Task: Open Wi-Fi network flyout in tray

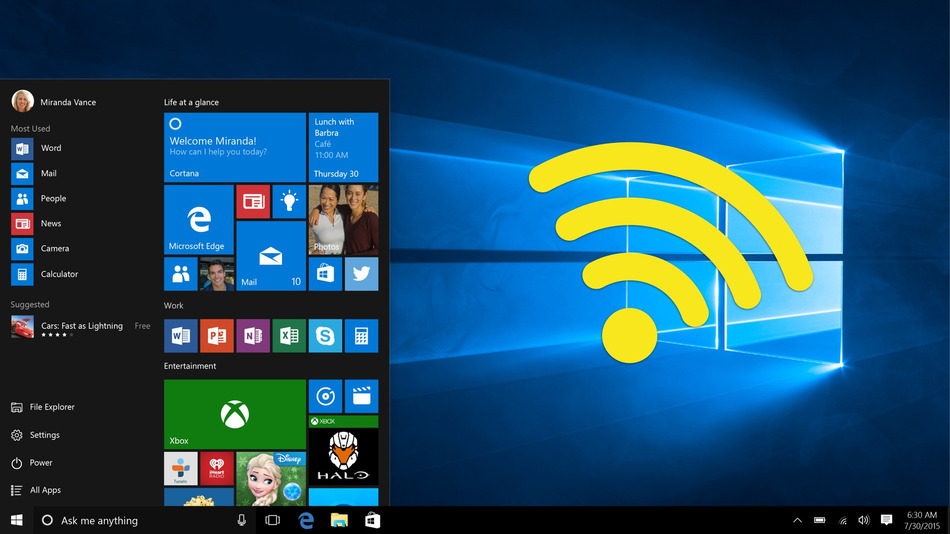Action: click(x=842, y=520)
